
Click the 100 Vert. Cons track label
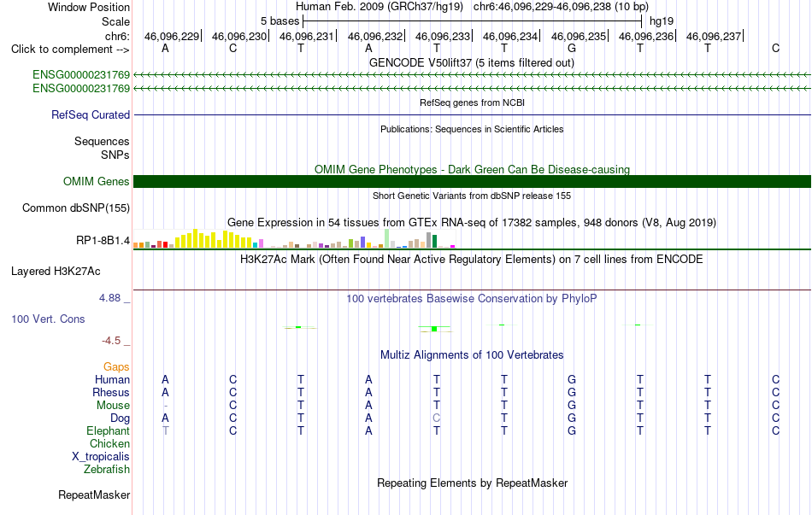(x=48, y=319)
